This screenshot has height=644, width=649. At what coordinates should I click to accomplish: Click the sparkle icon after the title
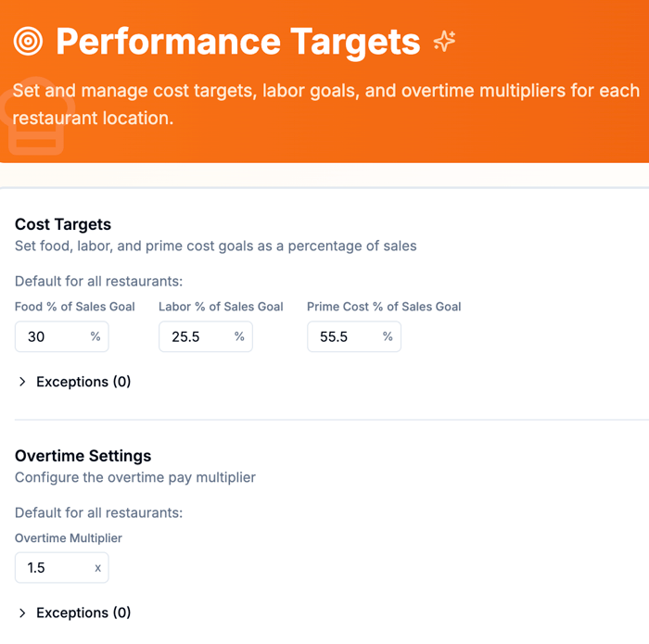click(444, 41)
